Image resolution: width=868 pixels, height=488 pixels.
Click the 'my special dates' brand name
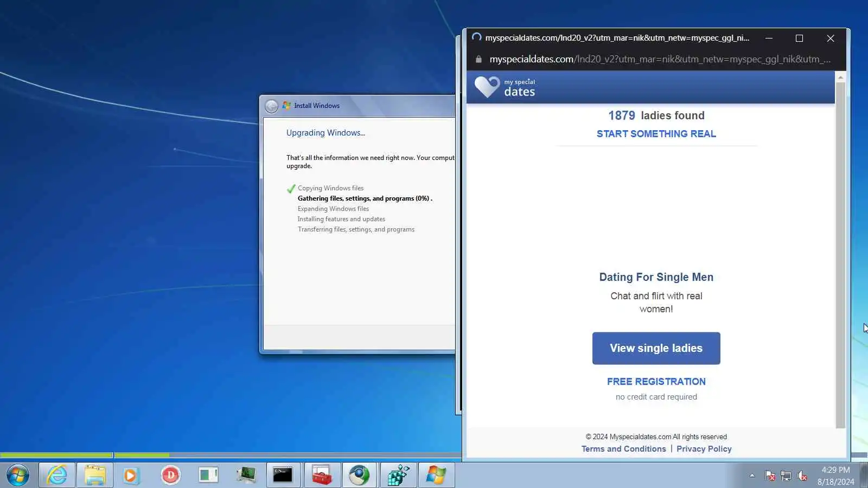519,87
